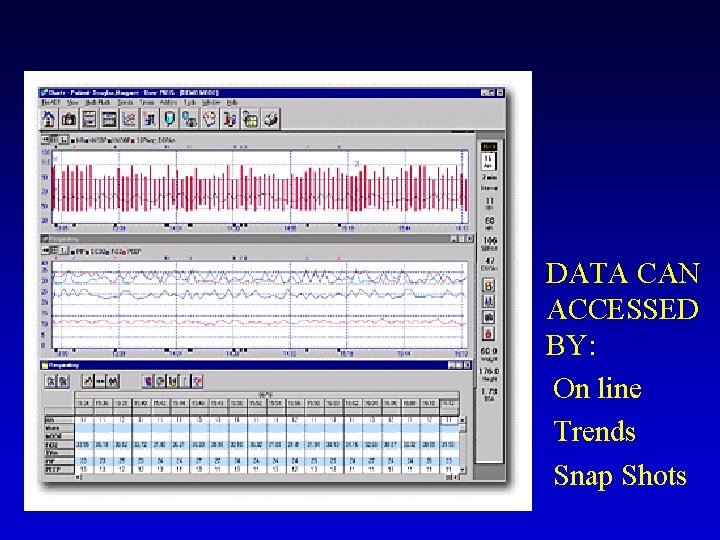Viewport: 720px width, 540px height.
Task: Click the house Home icon in main toolbar
Action: pos(48,119)
